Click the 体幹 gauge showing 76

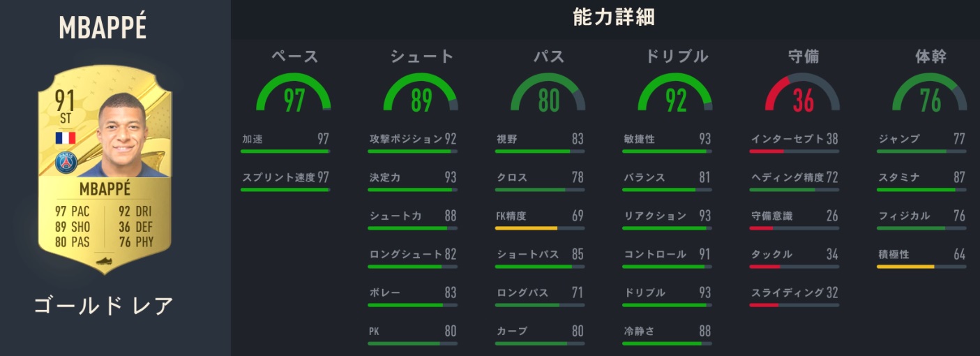point(930,96)
